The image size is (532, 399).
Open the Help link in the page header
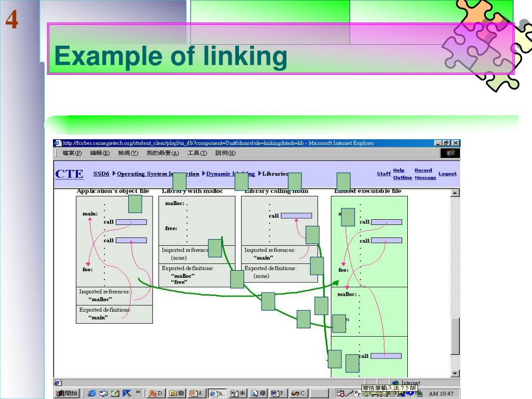(x=398, y=170)
